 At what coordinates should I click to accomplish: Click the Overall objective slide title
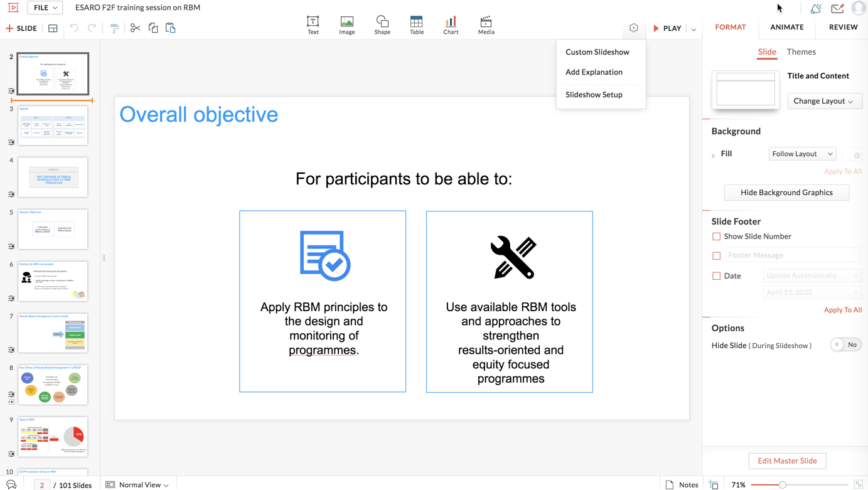click(x=199, y=114)
